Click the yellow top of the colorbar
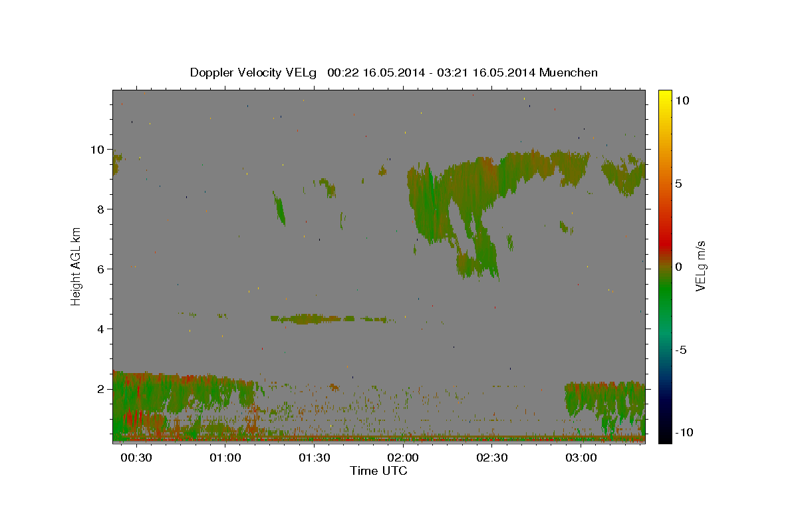This screenshot has width=798, height=532. (x=665, y=96)
